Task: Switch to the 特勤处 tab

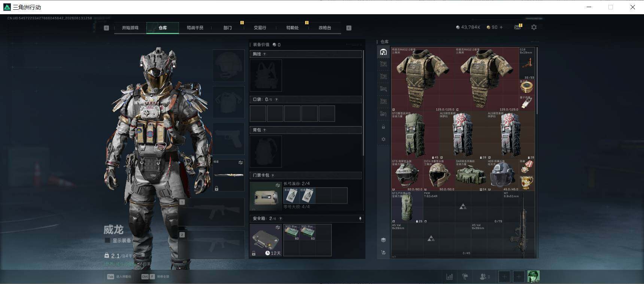Action: pyautogui.click(x=292, y=28)
